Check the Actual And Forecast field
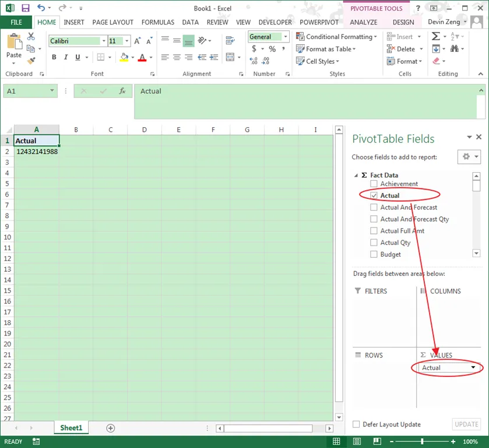The width and height of the screenshot is (489, 448). [x=374, y=207]
